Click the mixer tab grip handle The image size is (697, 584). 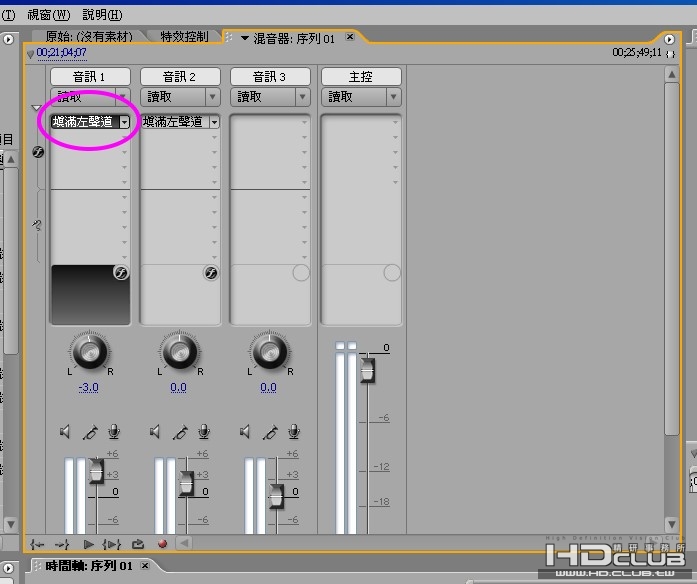tap(229, 37)
